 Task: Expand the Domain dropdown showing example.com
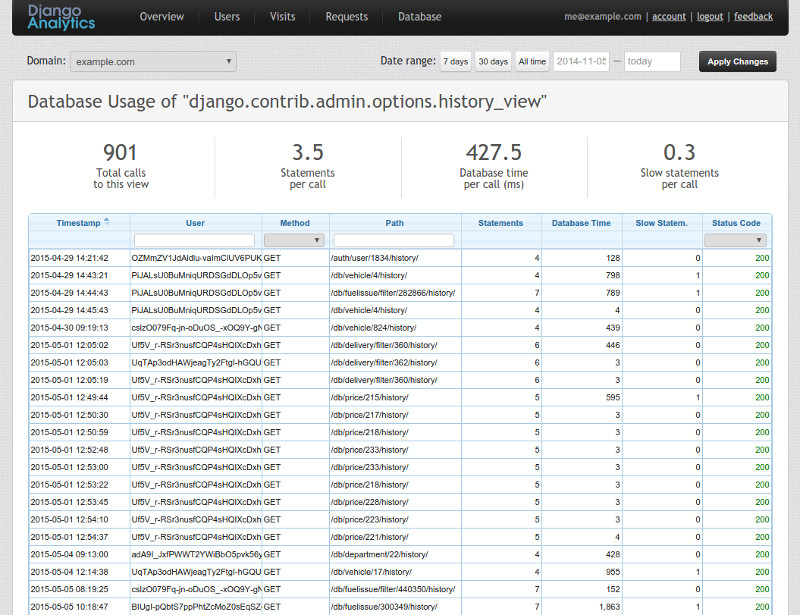tap(153, 62)
